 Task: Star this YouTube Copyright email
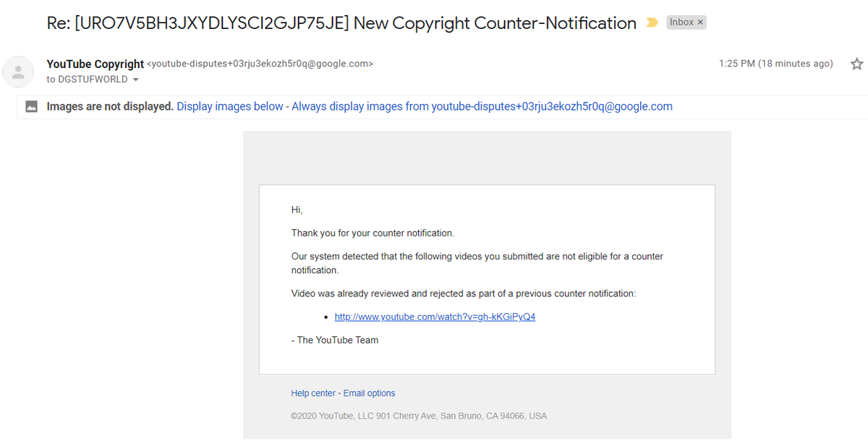(857, 64)
